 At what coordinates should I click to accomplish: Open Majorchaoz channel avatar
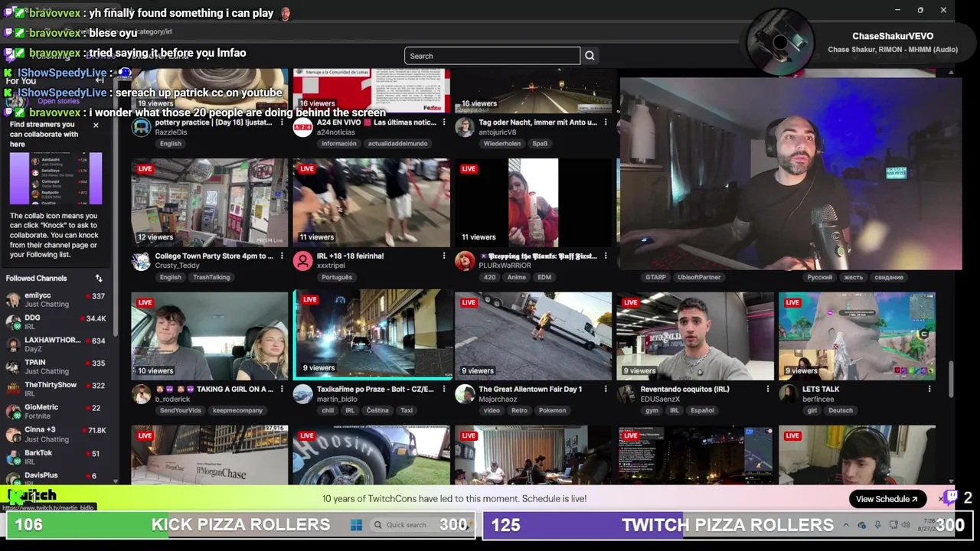click(465, 394)
